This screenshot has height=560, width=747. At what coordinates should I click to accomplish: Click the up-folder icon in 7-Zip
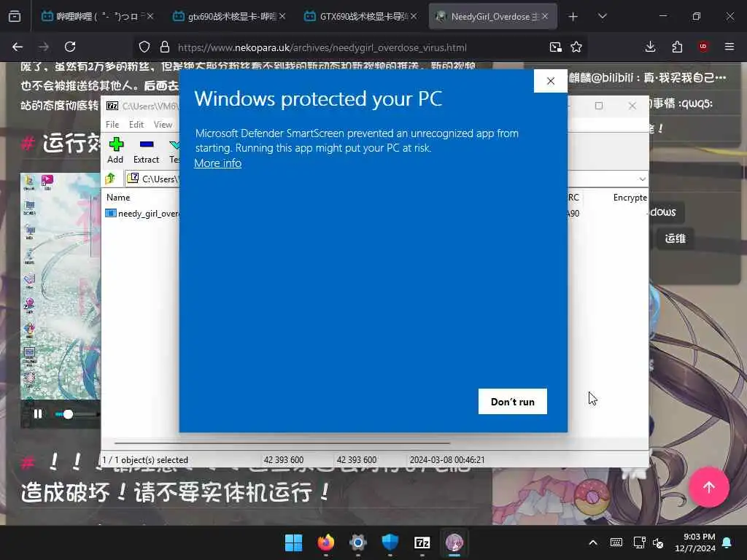tap(111, 179)
